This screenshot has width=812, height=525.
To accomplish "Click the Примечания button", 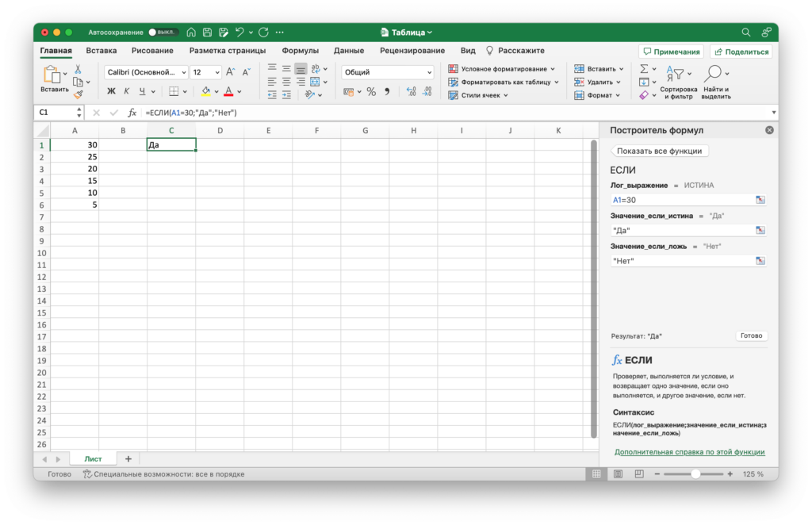I will pos(671,52).
